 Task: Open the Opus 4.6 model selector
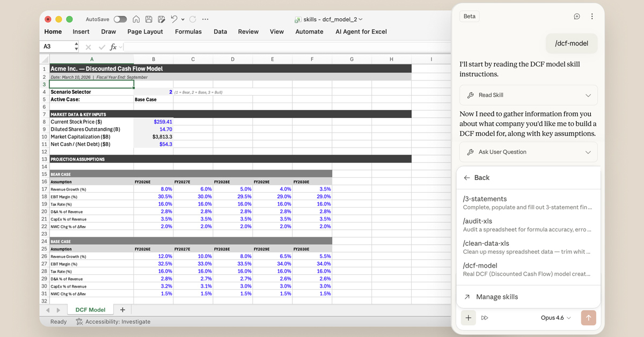point(555,318)
